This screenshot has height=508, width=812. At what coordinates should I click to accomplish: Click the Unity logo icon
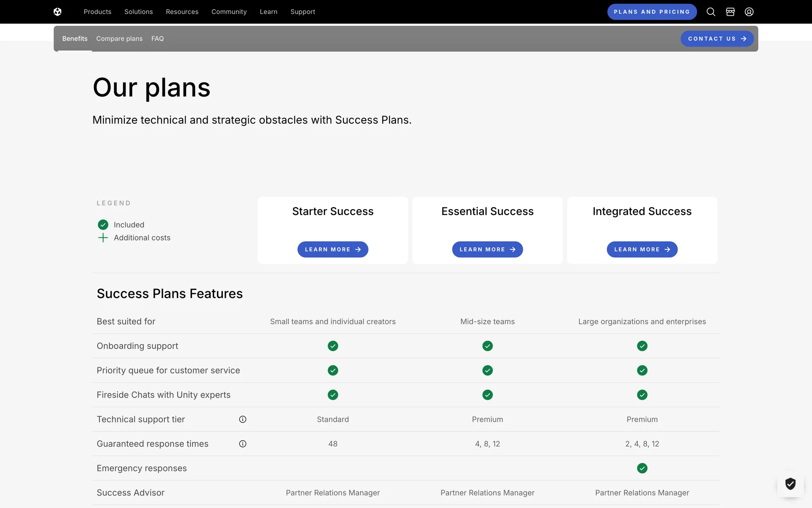[x=58, y=12]
